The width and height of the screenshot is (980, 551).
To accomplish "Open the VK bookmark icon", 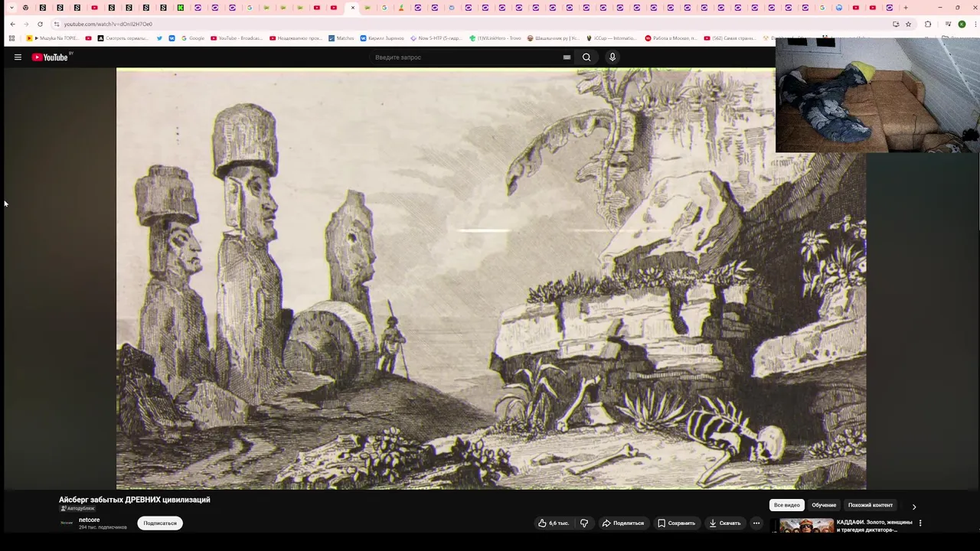I will pos(172,38).
